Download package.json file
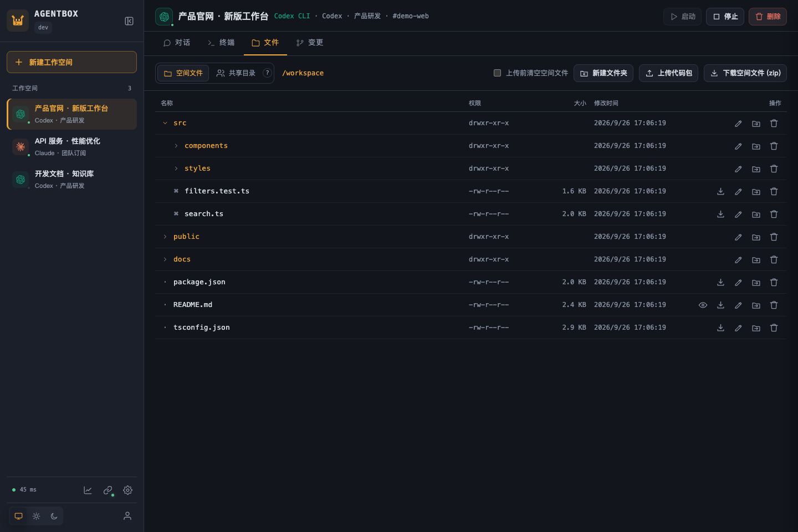The image size is (798, 532). [x=720, y=282]
